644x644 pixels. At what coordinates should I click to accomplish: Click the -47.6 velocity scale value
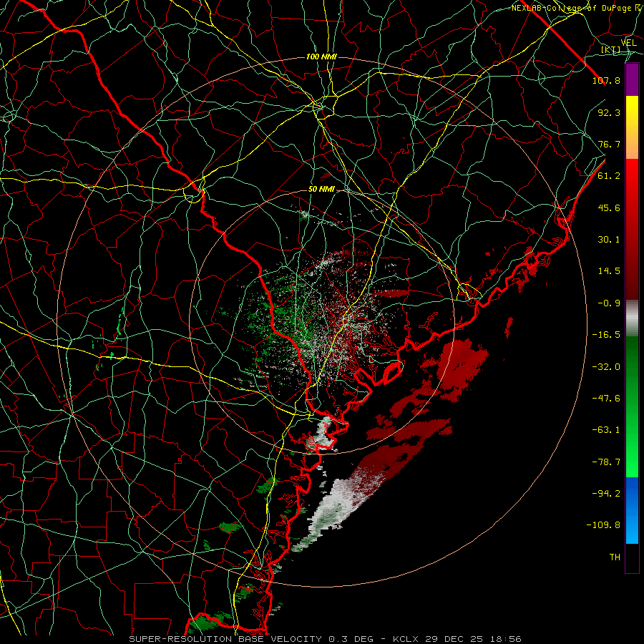606,399
